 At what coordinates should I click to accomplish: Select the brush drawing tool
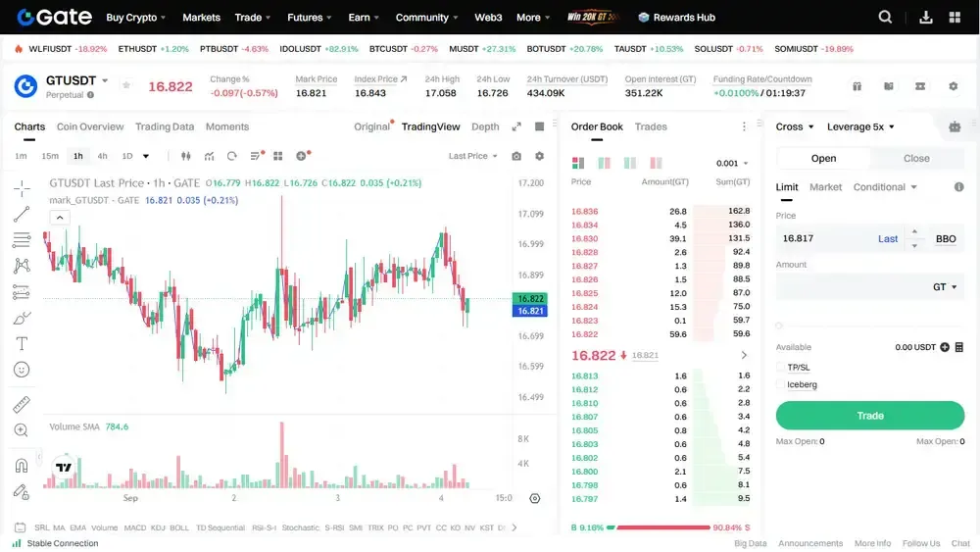coord(22,319)
